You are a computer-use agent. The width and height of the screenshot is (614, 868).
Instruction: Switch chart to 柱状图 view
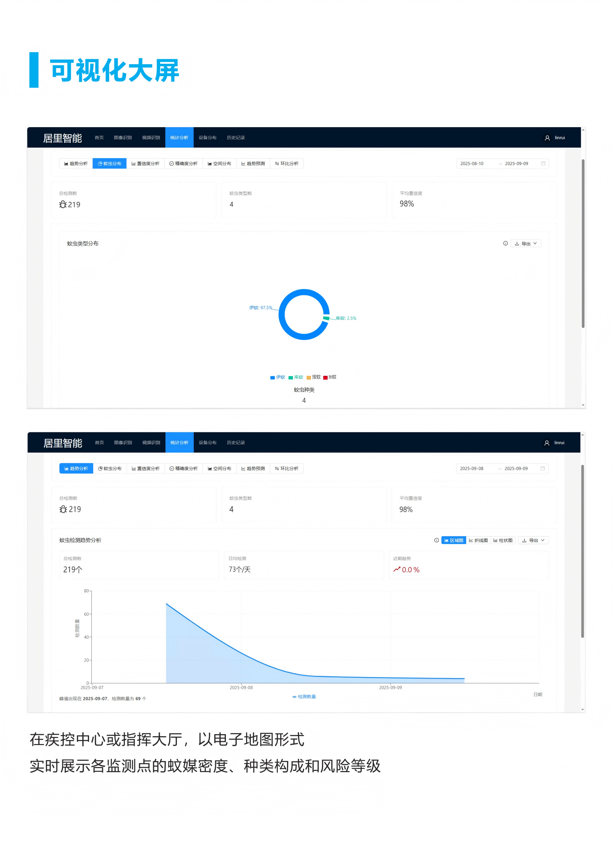click(x=503, y=540)
